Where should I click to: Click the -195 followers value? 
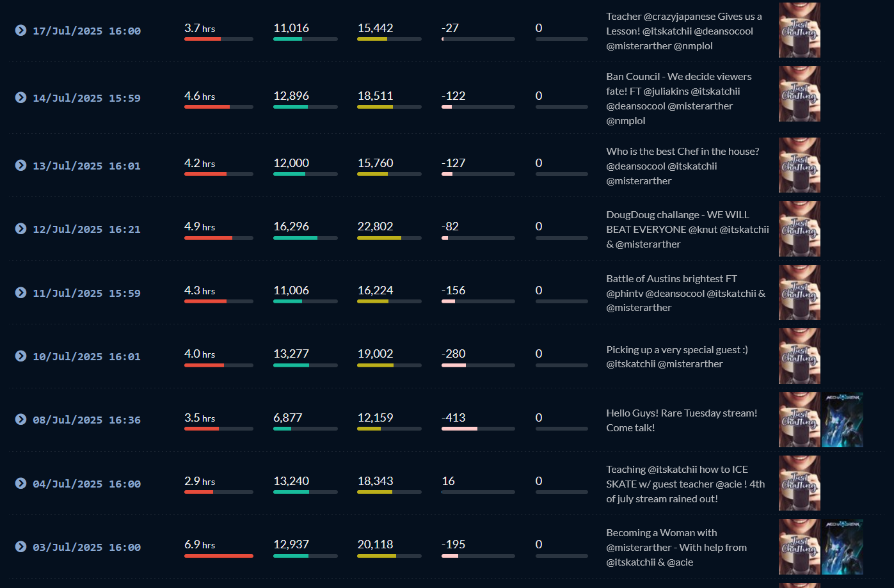tap(454, 544)
